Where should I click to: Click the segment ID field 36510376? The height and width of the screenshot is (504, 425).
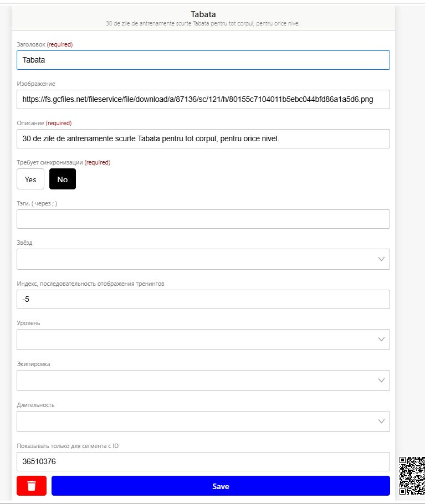point(203,461)
